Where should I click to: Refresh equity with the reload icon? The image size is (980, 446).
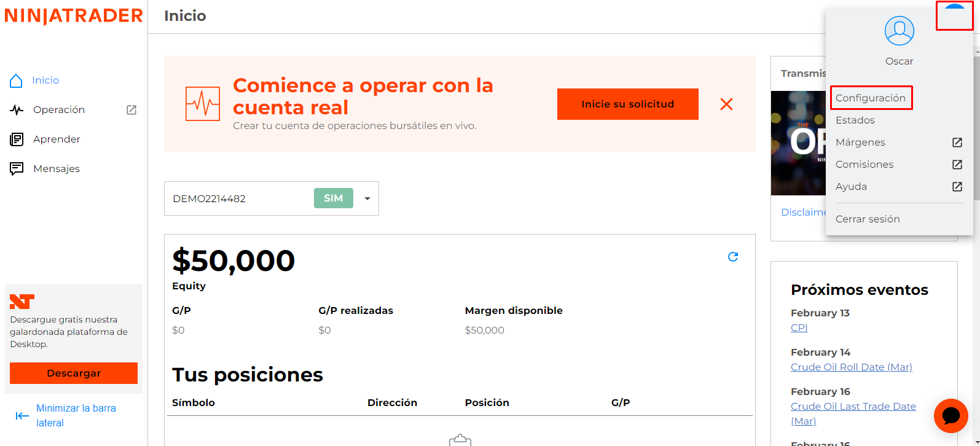click(x=733, y=257)
